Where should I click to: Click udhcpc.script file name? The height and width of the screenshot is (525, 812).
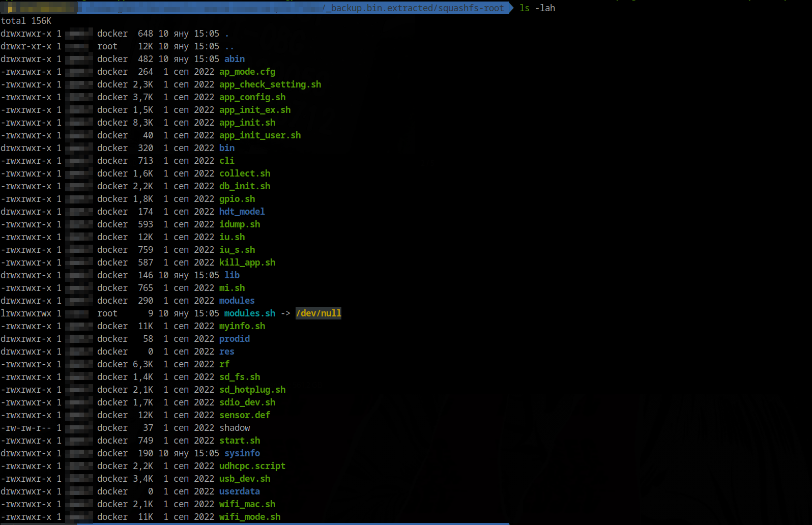(x=252, y=466)
